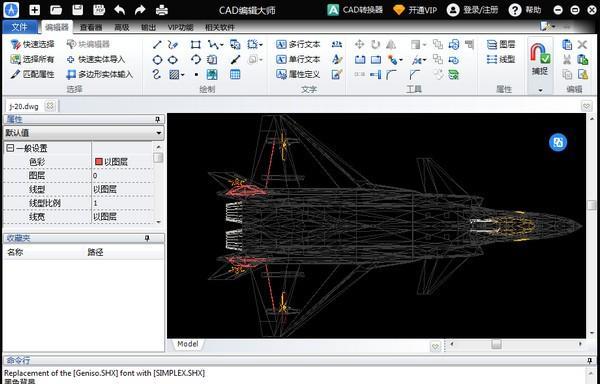The image size is (600, 384).
Task: Select the Circle drawing tool
Action: pos(157,60)
